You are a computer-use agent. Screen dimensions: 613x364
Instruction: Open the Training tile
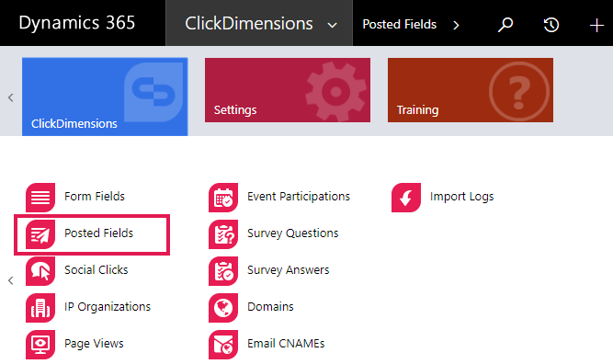(471, 90)
